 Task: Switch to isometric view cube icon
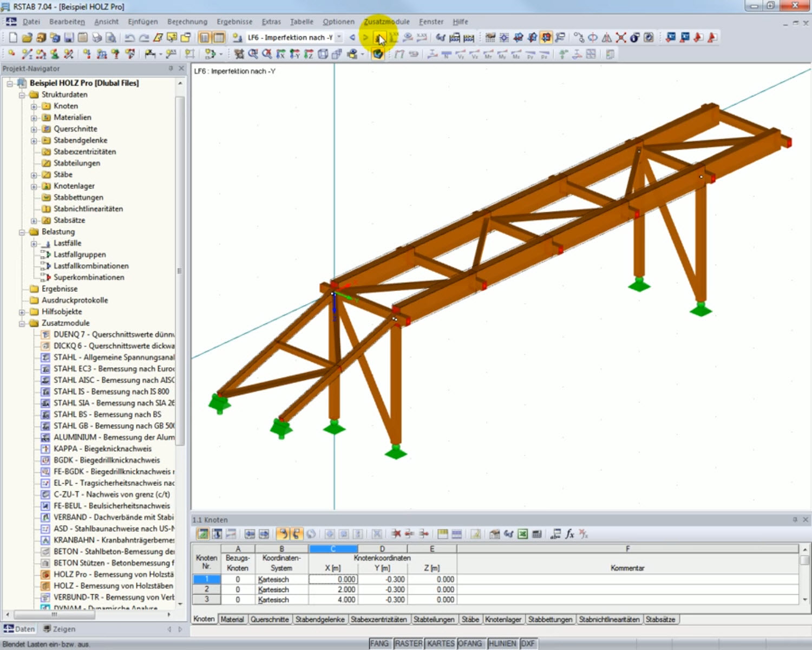(x=323, y=54)
